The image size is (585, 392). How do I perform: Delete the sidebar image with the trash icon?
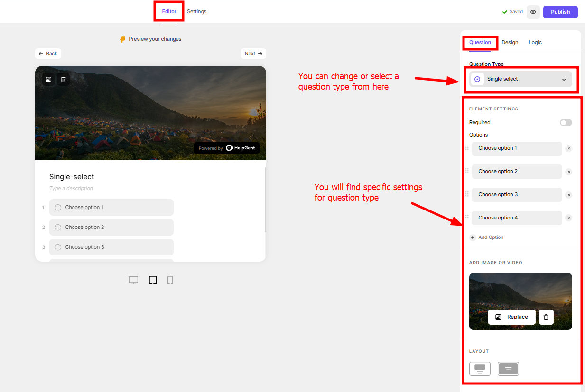coord(546,317)
